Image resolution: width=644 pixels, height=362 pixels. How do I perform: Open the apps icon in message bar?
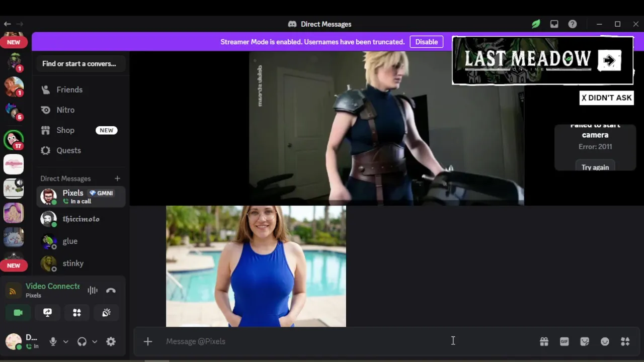(x=625, y=341)
